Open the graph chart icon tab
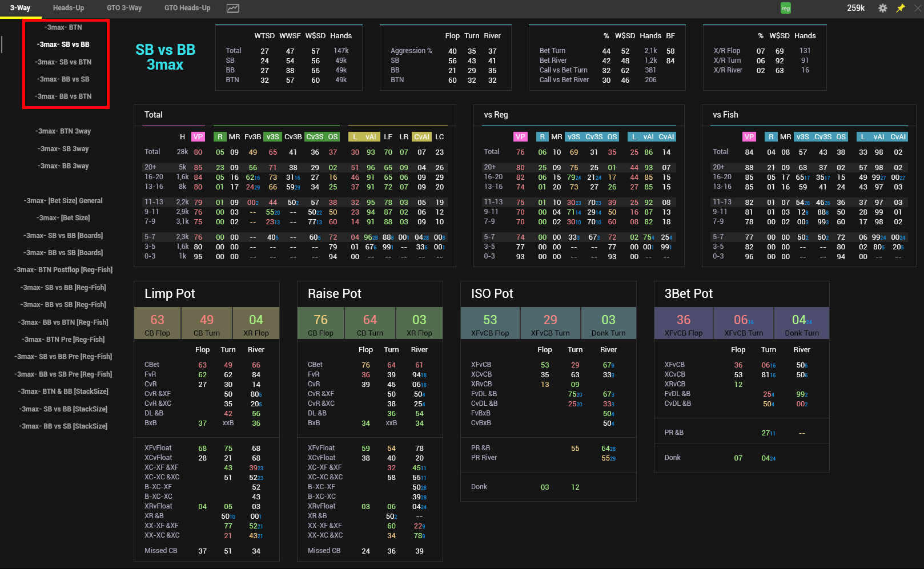Image resolution: width=924 pixels, height=569 pixels. [x=232, y=8]
